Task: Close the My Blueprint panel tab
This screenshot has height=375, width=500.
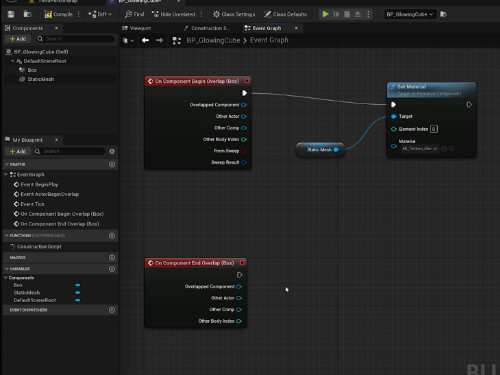Action: coord(57,140)
